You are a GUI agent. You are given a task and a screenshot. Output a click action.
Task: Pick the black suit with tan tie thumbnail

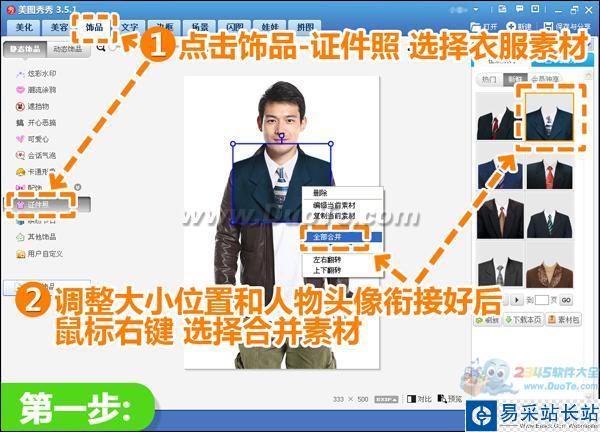(x=500, y=215)
